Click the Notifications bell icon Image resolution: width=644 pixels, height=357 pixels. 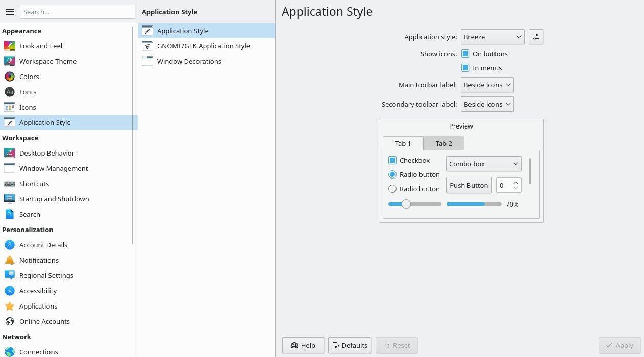(10, 260)
